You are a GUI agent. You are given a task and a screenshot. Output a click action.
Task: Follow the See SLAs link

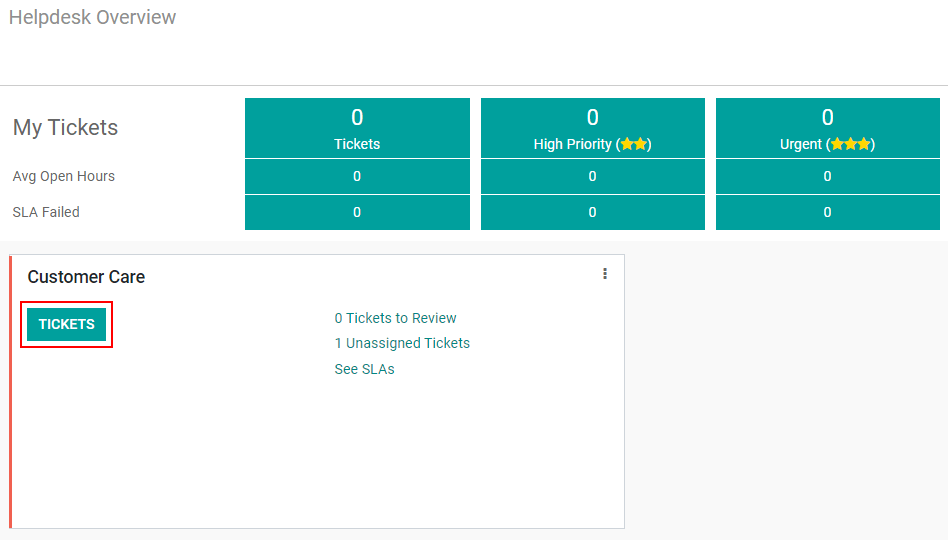pyautogui.click(x=365, y=369)
